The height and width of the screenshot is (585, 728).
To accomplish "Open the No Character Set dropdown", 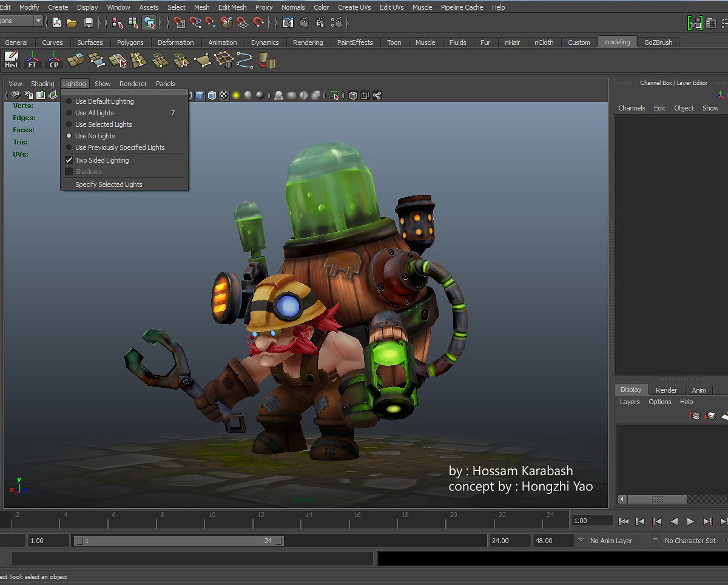I will tap(694, 541).
